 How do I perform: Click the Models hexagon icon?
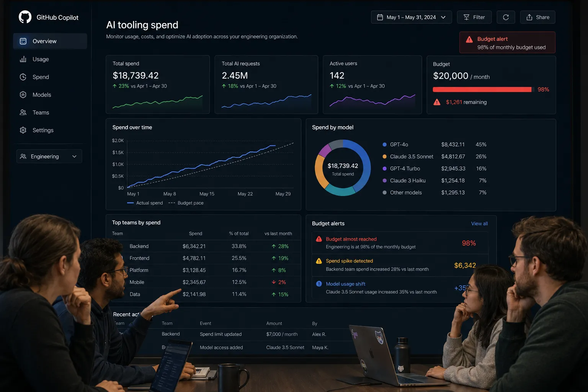pyautogui.click(x=23, y=95)
